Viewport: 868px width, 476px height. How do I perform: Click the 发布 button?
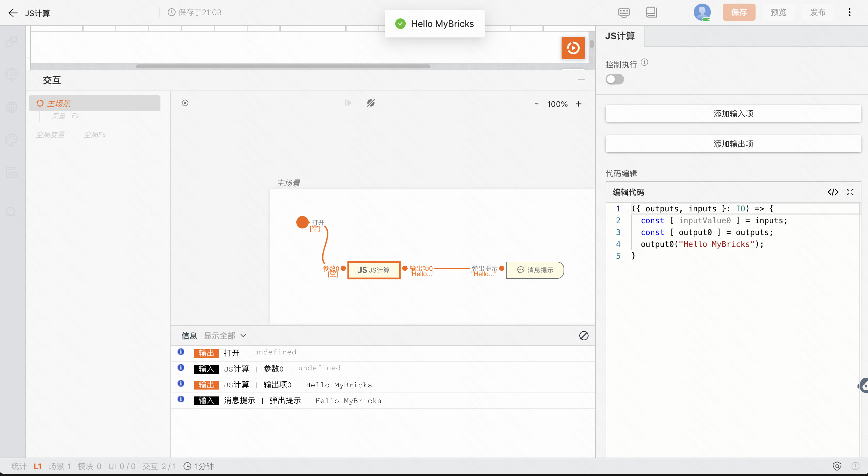(x=818, y=12)
